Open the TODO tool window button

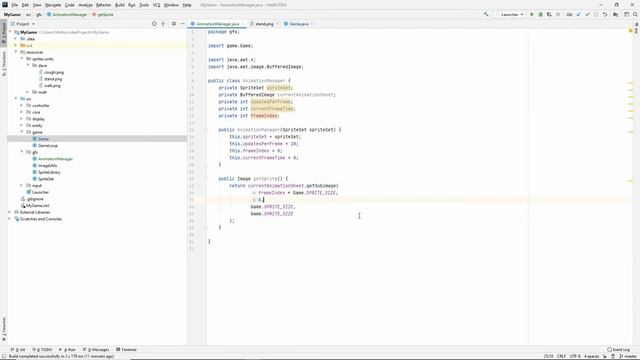tap(42, 349)
